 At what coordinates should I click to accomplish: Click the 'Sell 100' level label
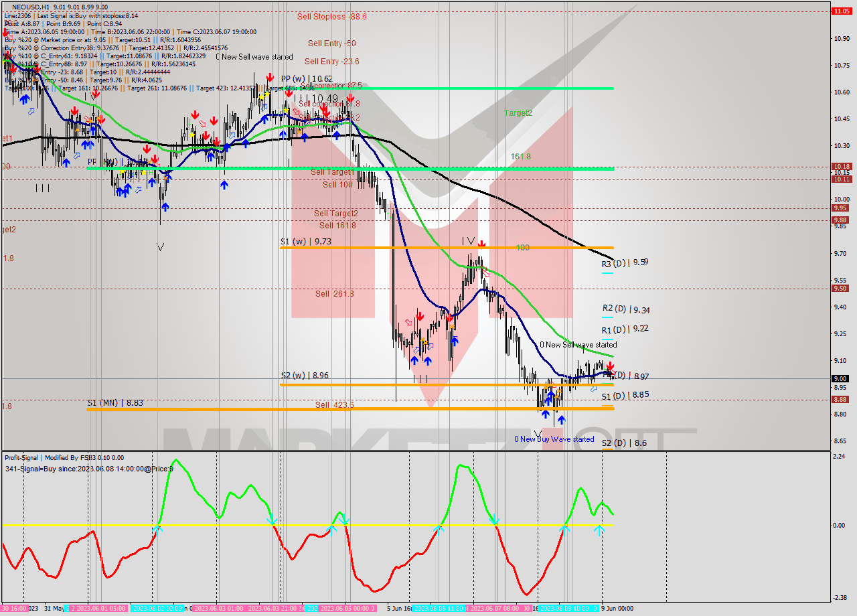coord(337,184)
